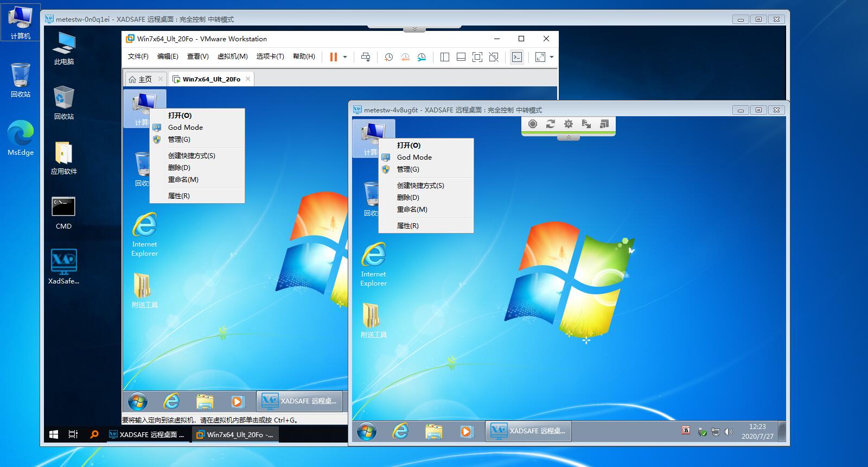This screenshot has width=868, height=467.
Task: Select 应用软件 folder on remote desktop
Action: tap(64, 158)
